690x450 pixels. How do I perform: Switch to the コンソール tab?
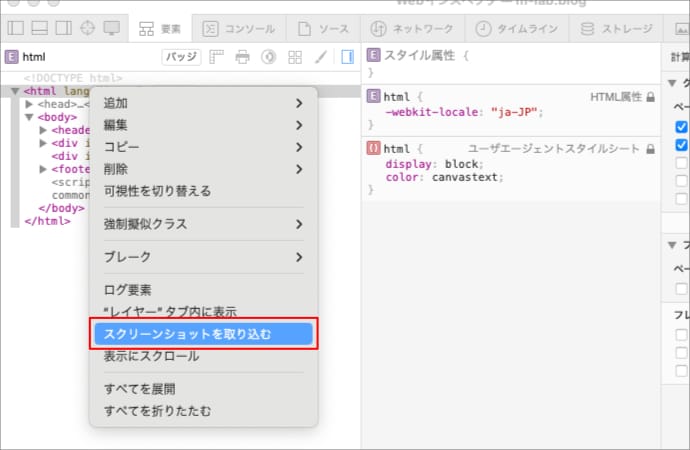coord(238,28)
